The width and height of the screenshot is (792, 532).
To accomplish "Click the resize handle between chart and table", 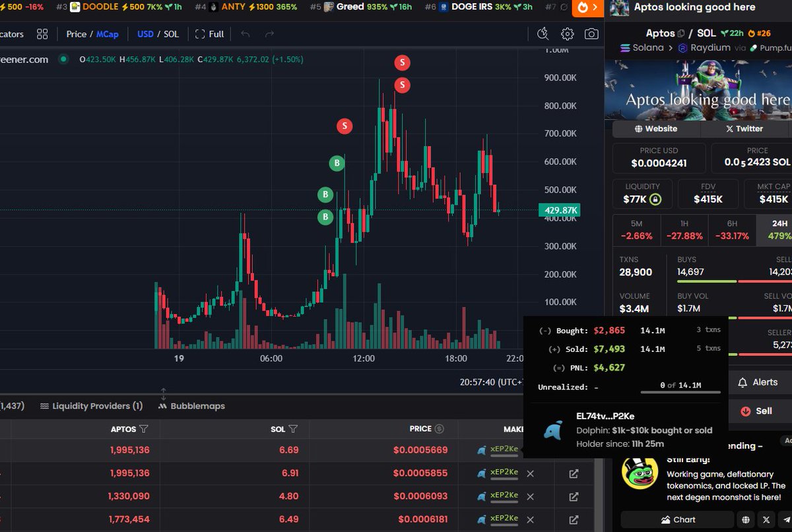I will click(x=164, y=394).
